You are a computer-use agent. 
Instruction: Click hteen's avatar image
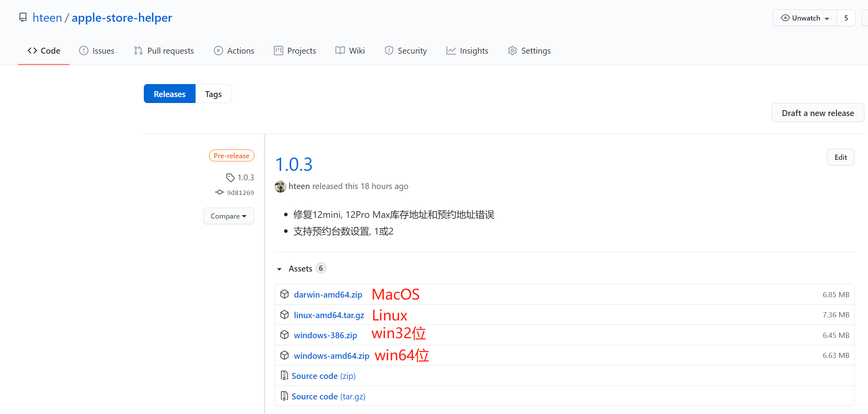[281, 186]
